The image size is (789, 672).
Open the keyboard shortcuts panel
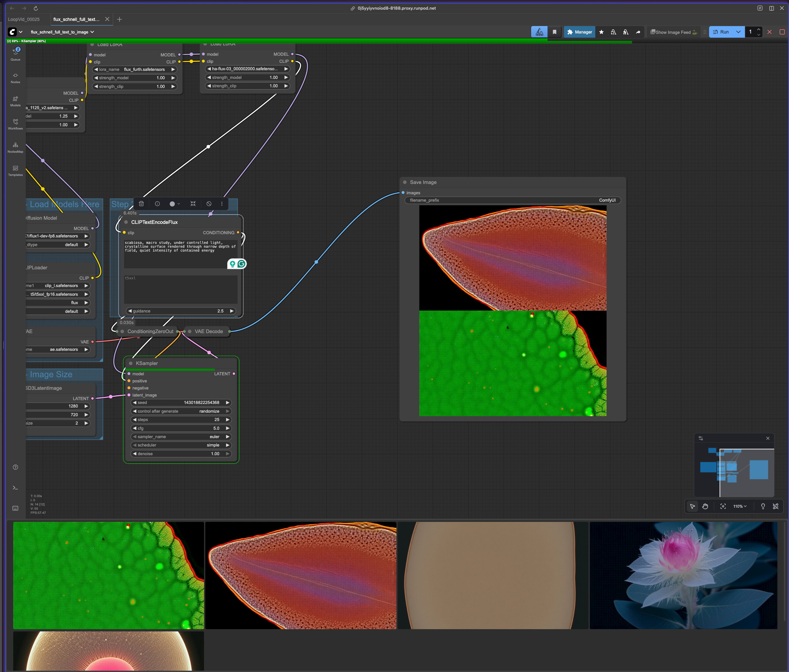pyautogui.click(x=15, y=508)
